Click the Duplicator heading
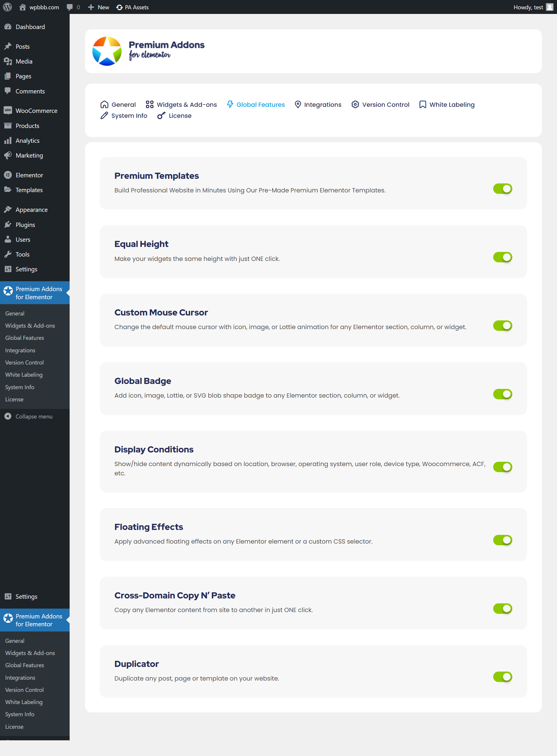This screenshot has height=756, width=557. tap(137, 664)
